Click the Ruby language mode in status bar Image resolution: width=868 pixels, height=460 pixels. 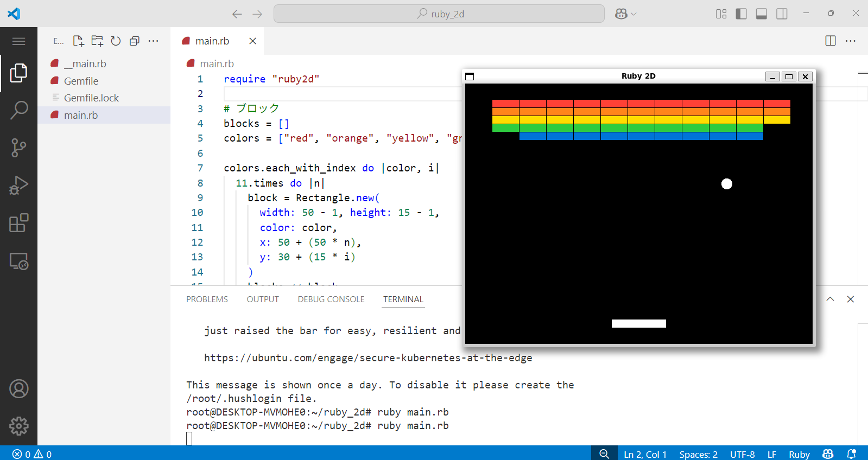coord(799,454)
